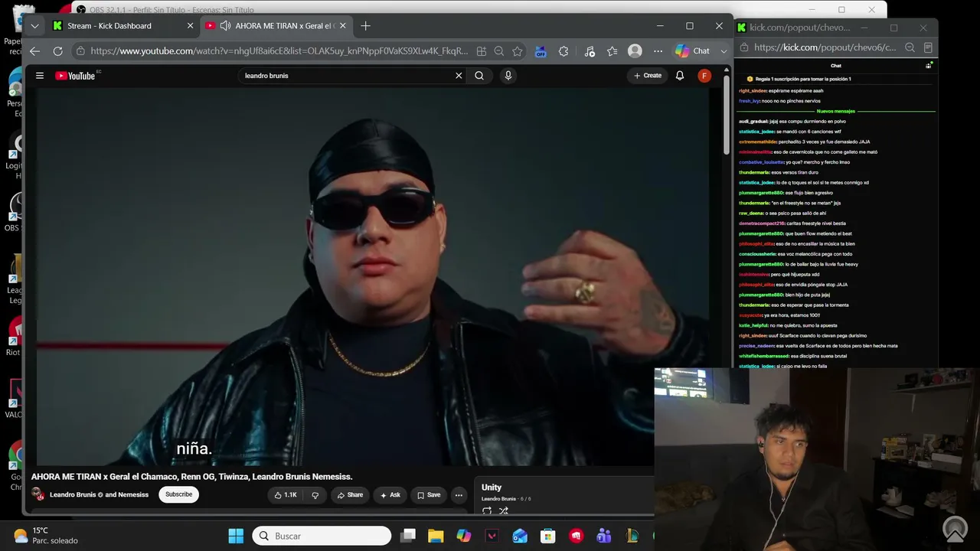Open File Explorer from the taskbar
This screenshot has height=551, width=980.
(436, 536)
